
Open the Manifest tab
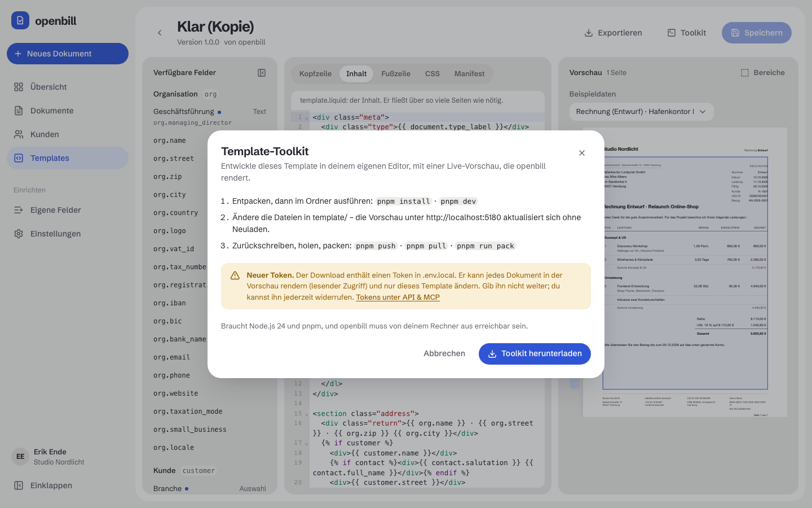(x=469, y=74)
